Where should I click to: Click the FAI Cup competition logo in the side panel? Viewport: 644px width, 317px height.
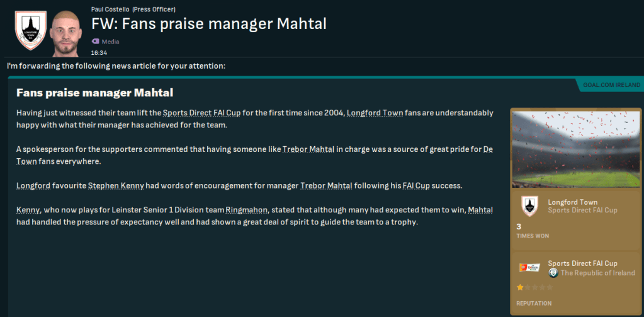click(x=529, y=267)
